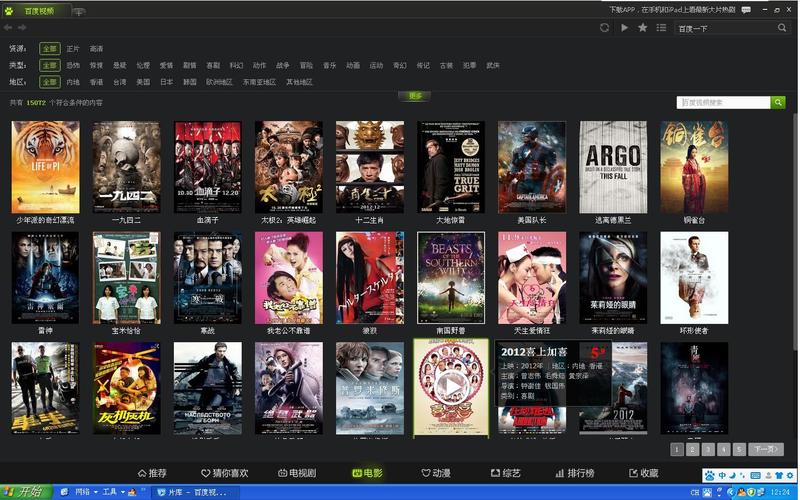Click the play icon in the top toolbar
Viewport: 800px width, 500px height.
click(624, 28)
